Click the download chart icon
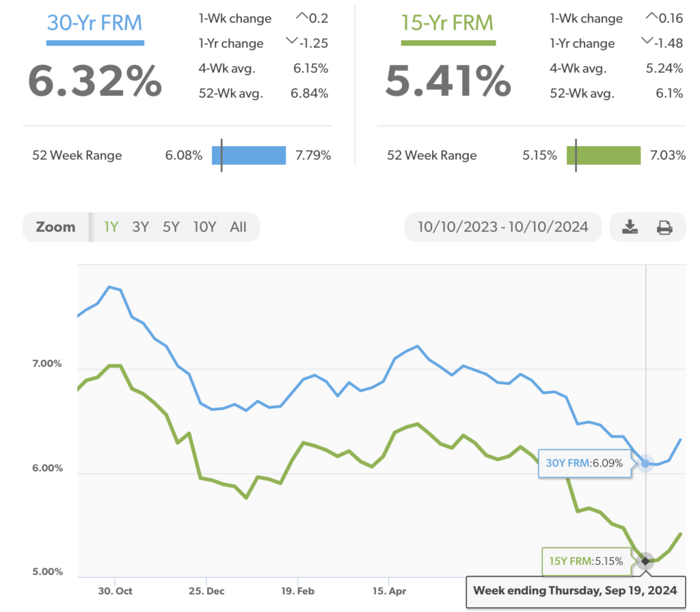Screen dimensions: 700x612 (630, 228)
